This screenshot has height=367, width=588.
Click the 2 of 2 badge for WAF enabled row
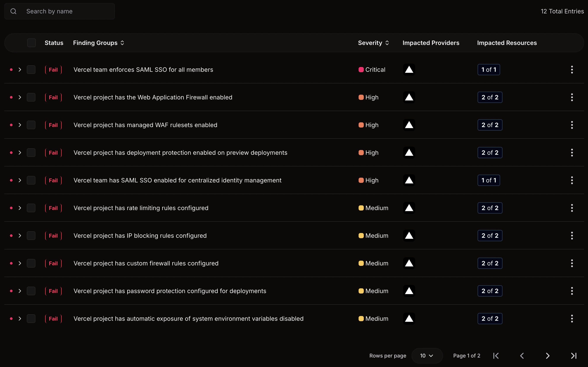click(490, 97)
